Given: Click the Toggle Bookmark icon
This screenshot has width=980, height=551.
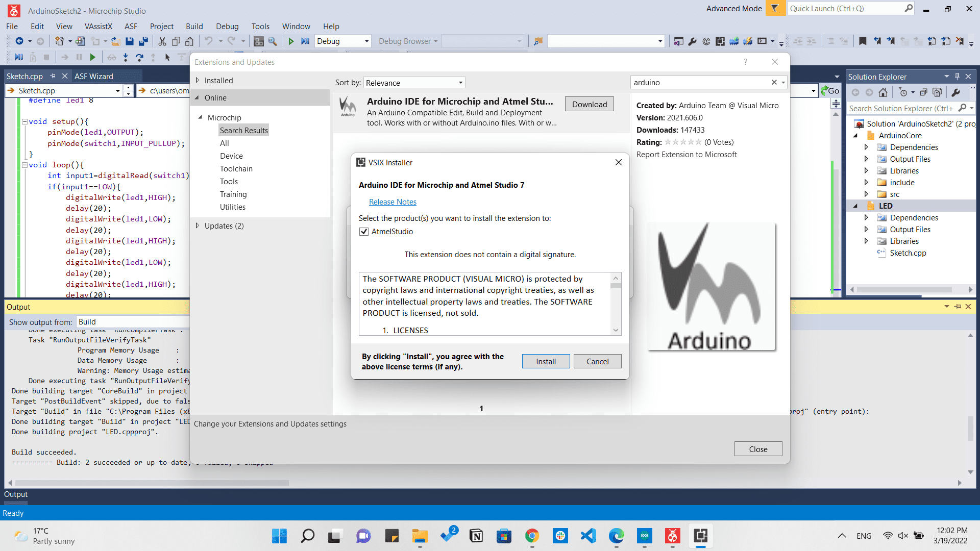Looking at the screenshot, I should [x=863, y=41].
